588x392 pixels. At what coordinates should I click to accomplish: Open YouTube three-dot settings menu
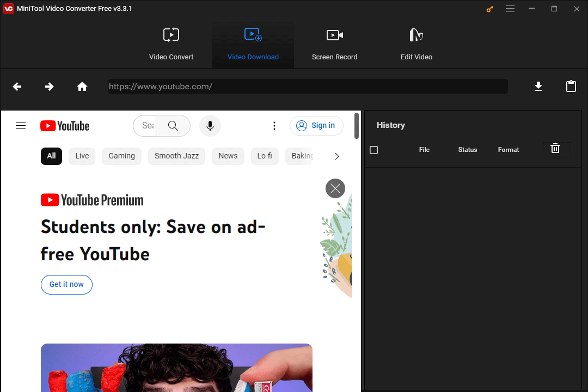point(274,126)
